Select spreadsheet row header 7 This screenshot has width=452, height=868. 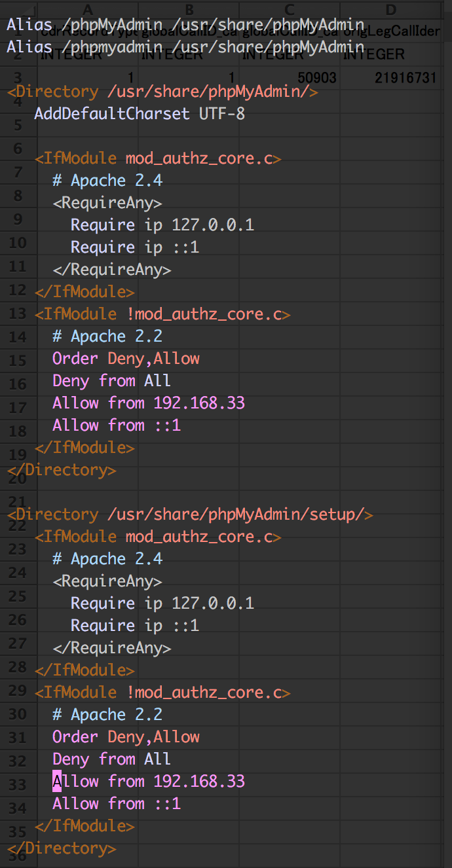point(18,172)
